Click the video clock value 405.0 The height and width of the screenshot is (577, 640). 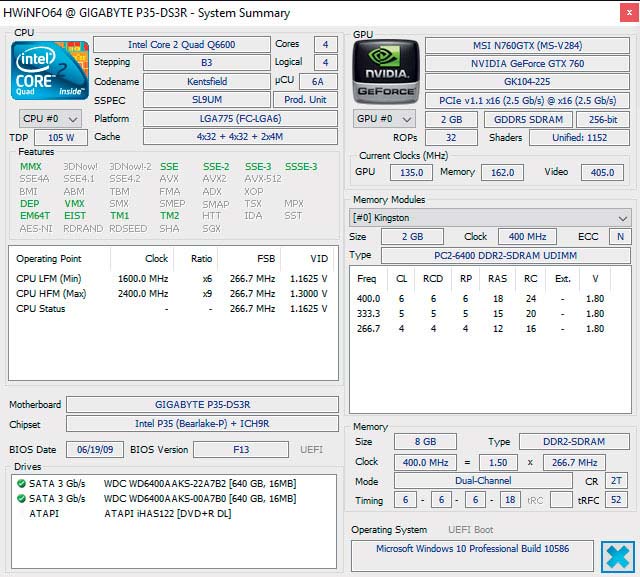pos(602,173)
